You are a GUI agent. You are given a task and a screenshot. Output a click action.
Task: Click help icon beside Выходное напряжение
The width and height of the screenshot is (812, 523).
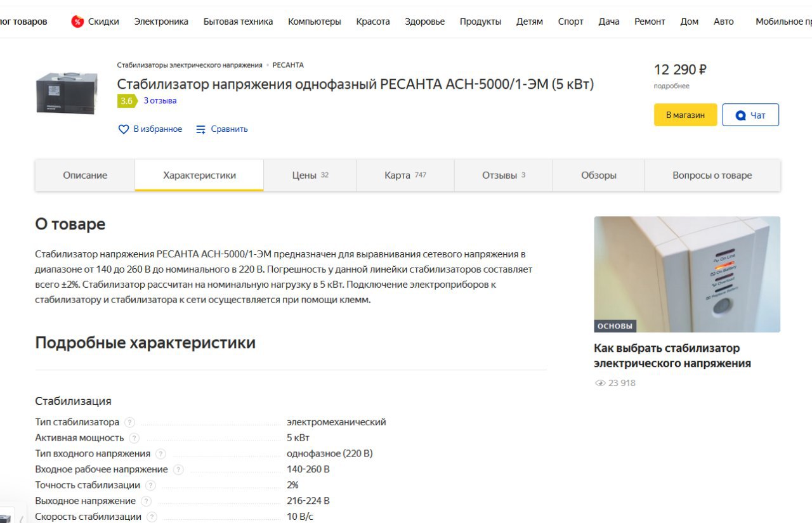pos(146,501)
